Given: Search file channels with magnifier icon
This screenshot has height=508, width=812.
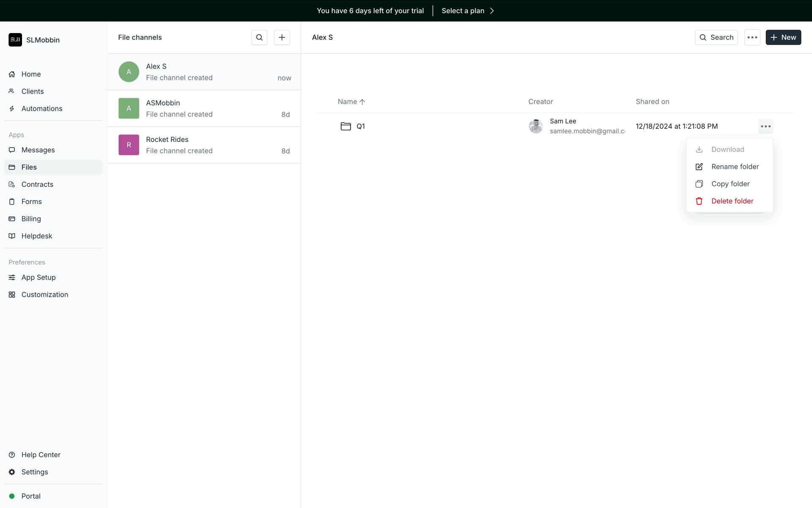Looking at the screenshot, I should [x=259, y=37].
